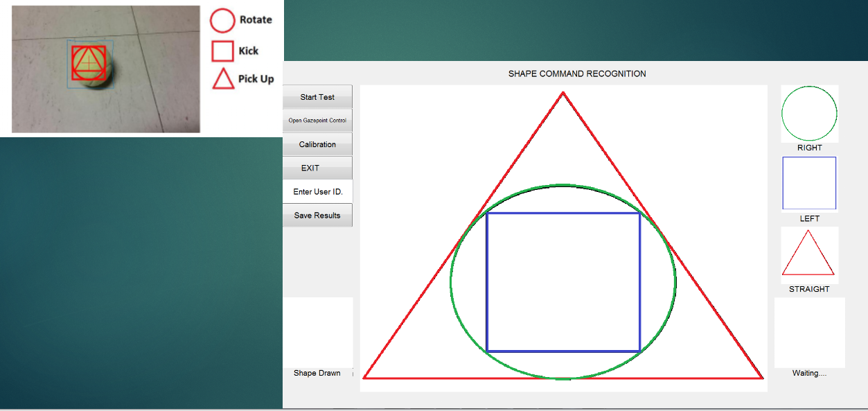Click the blank panel above Shape Drawn
Image resolution: width=868 pixels, height=411 pixels.
(317, 331)
